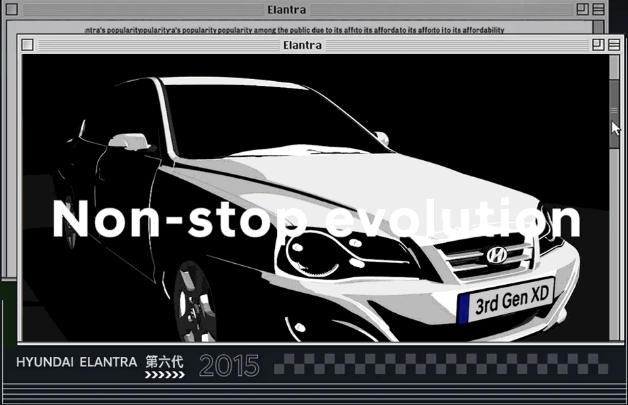Click the collapse box of the front Elantra window
The image size is (628, 405).
[x=612, y=45]
